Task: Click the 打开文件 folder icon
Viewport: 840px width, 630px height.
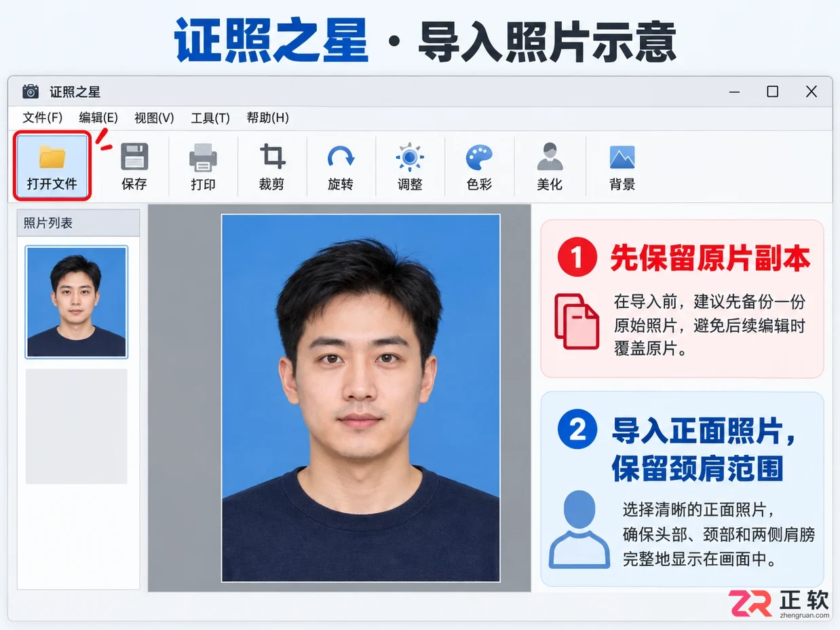Action: pos(52,157)
